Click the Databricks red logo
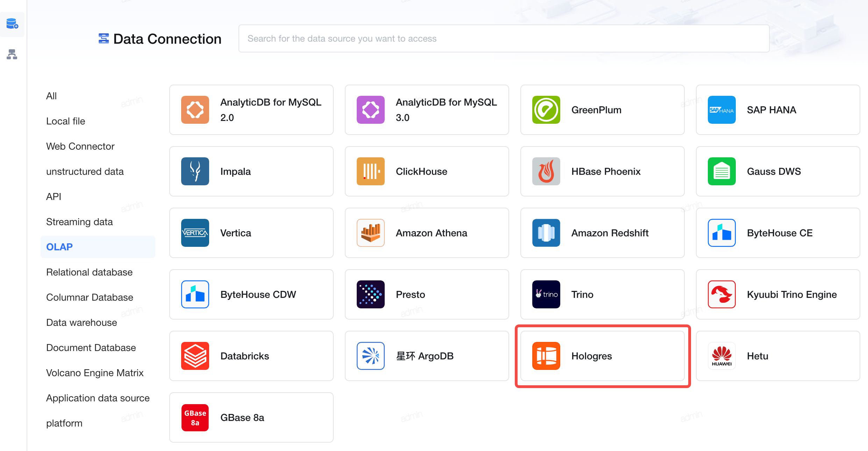The width and height of the screenshot is (868, 451). coord(195,356)
